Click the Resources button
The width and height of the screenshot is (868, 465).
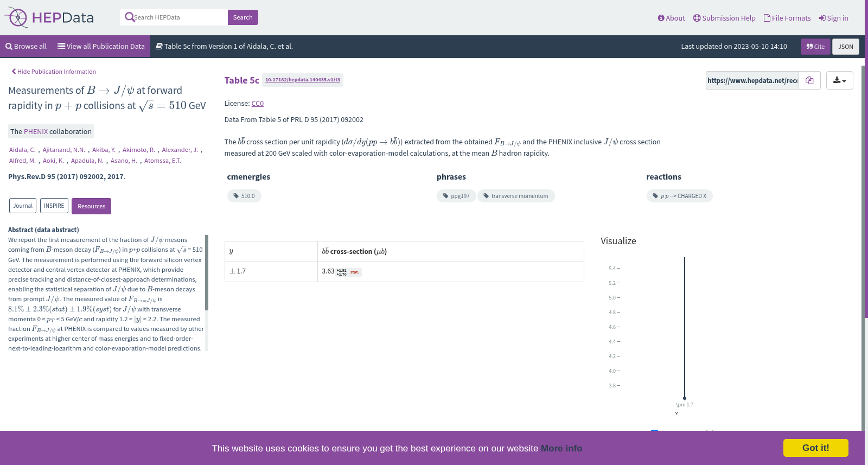tap(91, 206)
